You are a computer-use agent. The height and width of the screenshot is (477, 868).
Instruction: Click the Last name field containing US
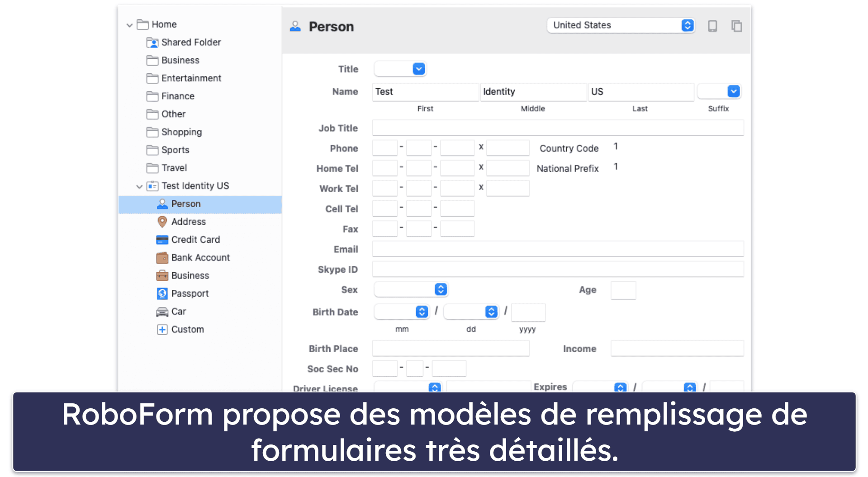641,92
